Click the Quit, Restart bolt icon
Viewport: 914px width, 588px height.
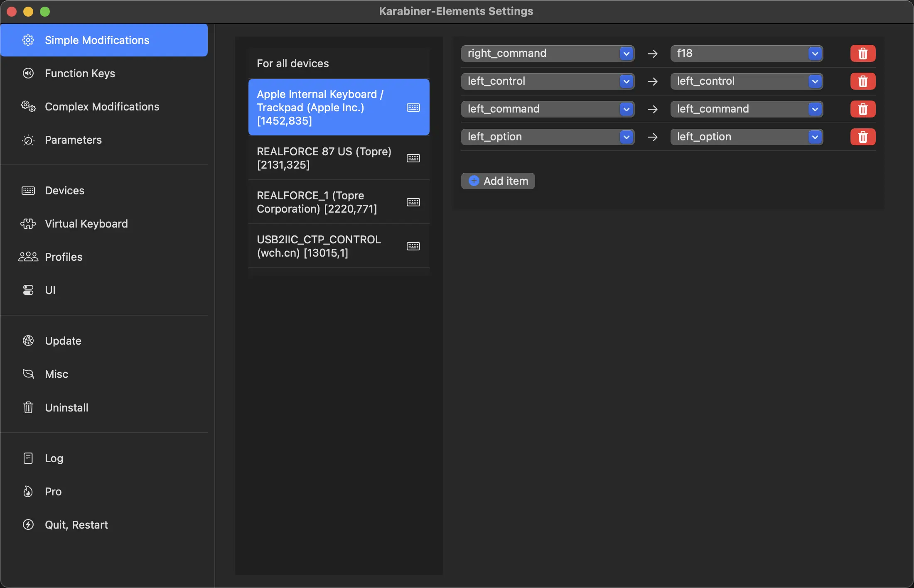point(28,525)
